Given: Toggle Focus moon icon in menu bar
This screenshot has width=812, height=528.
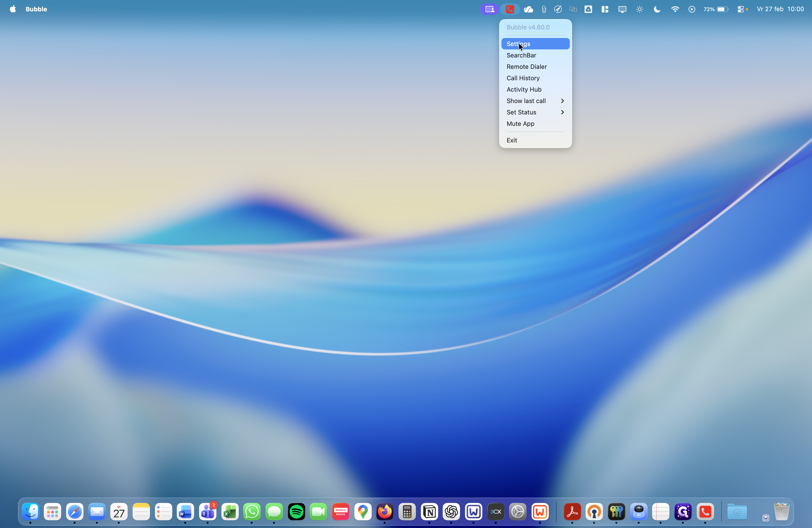Looking at the screenshot, I should [x=657, y=9].
